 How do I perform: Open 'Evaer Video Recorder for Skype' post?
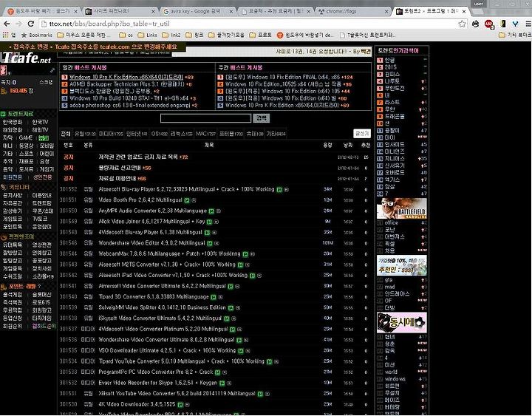(158, 383)
